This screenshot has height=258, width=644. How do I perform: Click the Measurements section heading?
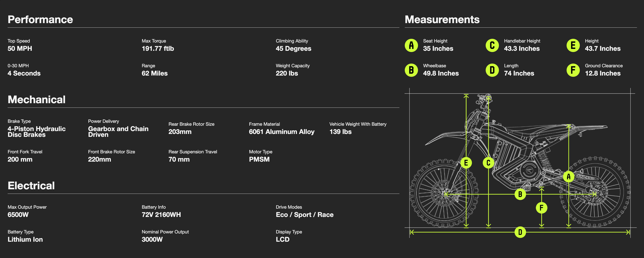[442, 19]
